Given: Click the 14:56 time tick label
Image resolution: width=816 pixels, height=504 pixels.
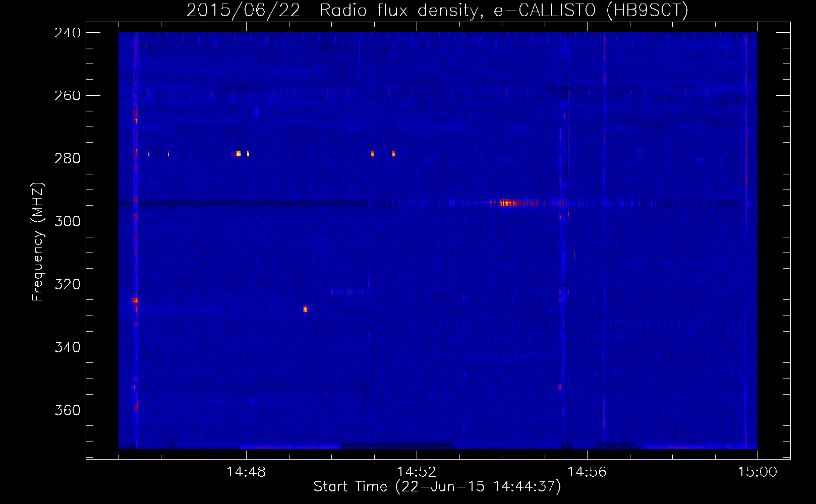Looking at the screenshot, I should tap(587, 472).
